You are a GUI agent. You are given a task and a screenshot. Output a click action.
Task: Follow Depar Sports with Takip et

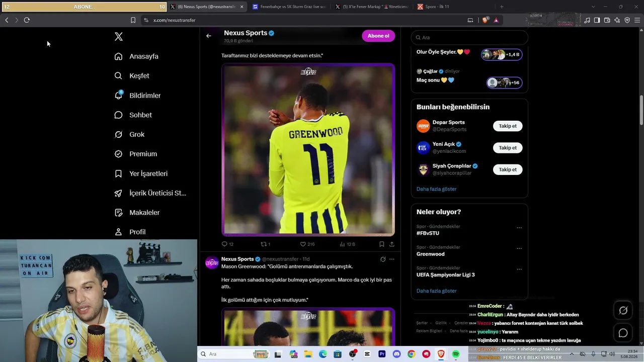click(x=508, y=126)
